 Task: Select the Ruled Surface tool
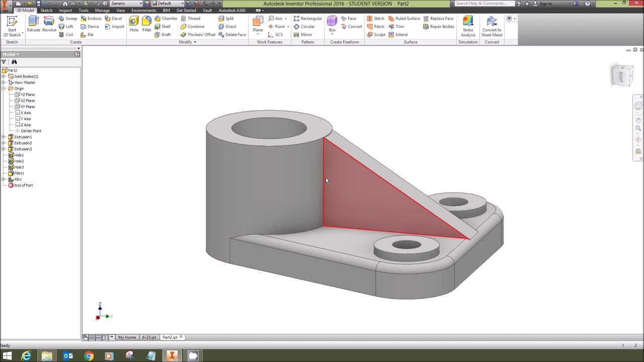pyautogui.click(x=404, y=19)
